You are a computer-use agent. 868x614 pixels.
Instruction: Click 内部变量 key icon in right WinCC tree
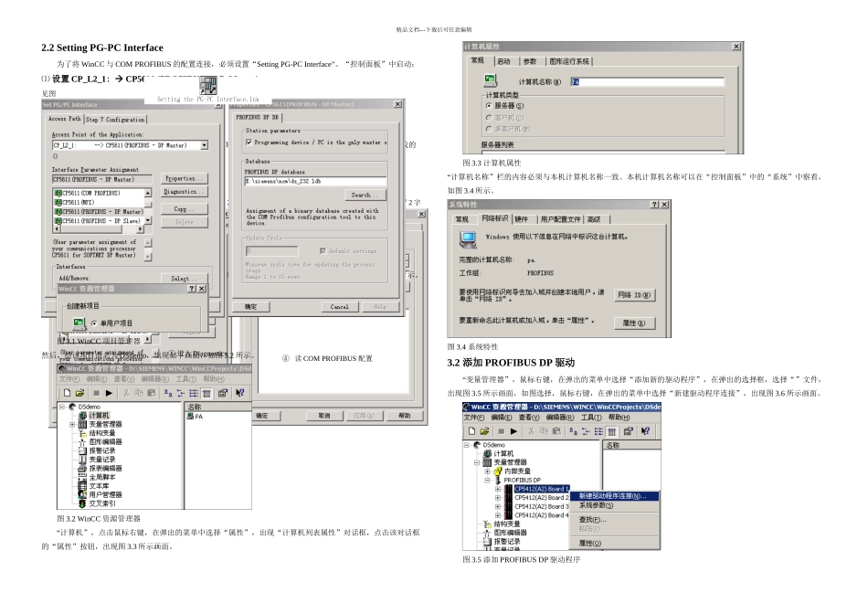click(497, 471)
